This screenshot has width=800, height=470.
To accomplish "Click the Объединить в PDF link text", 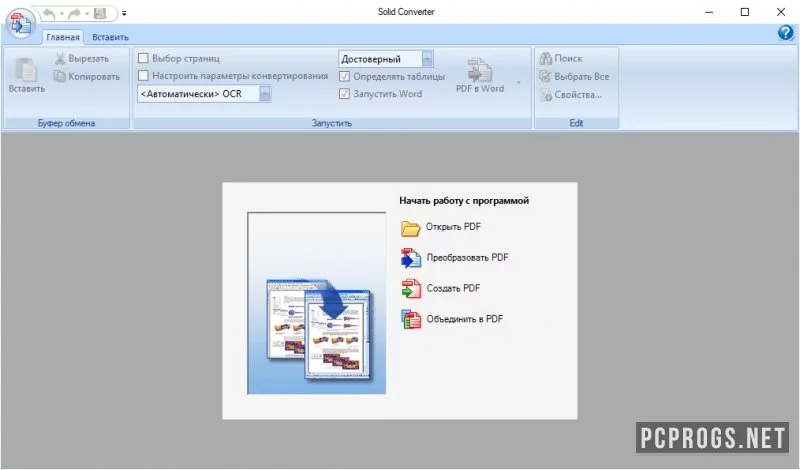I will click(464, 318).
